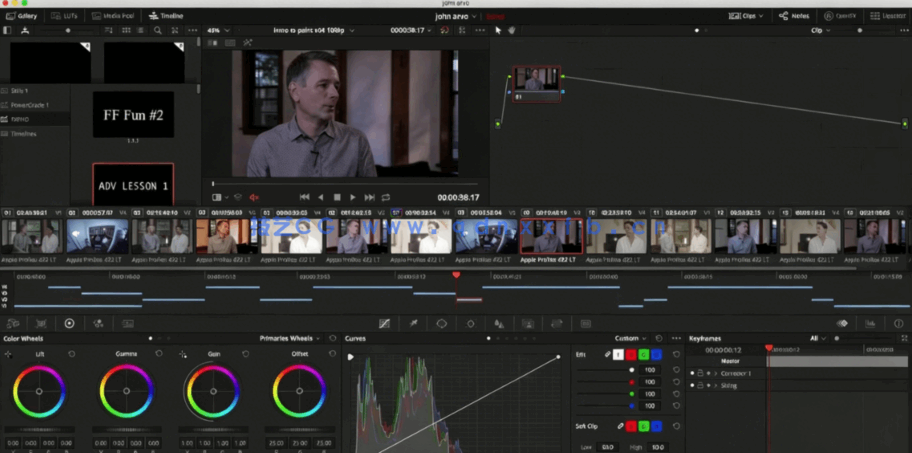Viewport: 912px width, 453px height.
Task: Click the grab still icon in gallery toolbar
Action: (x=24, y=30)
